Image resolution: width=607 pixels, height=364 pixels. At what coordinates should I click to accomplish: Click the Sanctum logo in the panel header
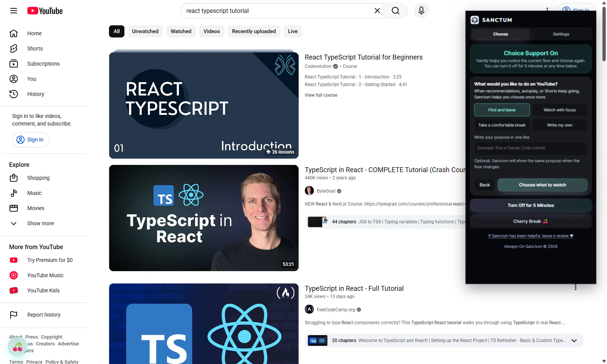point(475,20)
